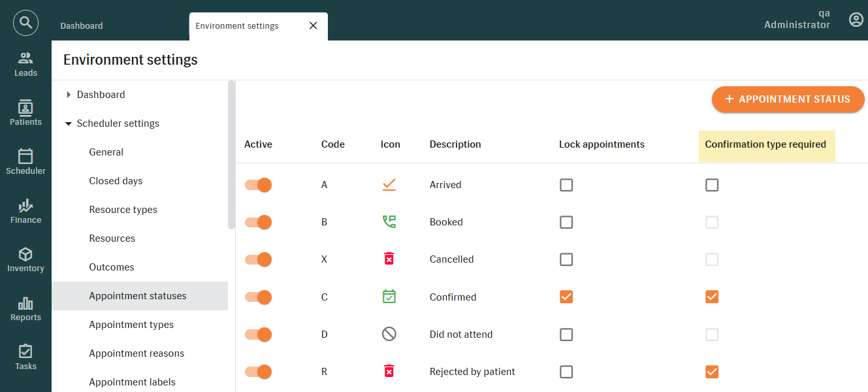The image size is (868, 392).
Task: Expand the Dashboard tree node
Action: tap(69, 95)
